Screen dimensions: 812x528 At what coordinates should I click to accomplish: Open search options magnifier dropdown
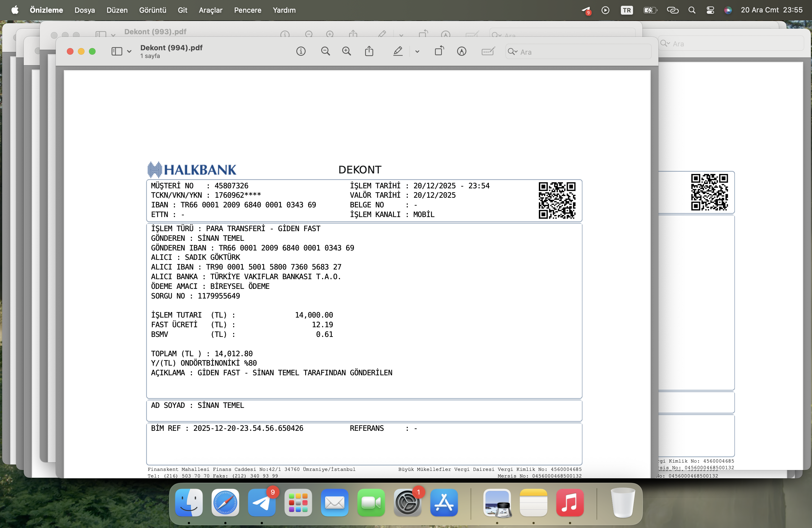[513, 52]
